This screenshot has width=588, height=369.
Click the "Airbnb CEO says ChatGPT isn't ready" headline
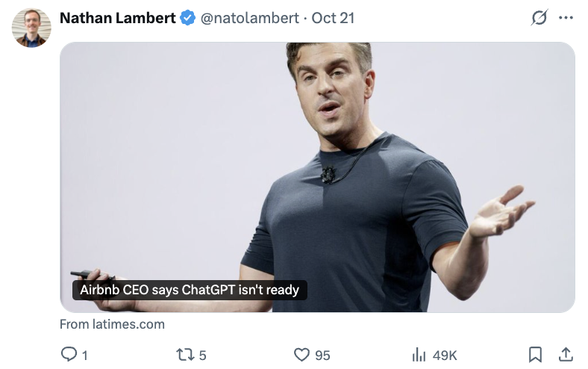point(190,290)
